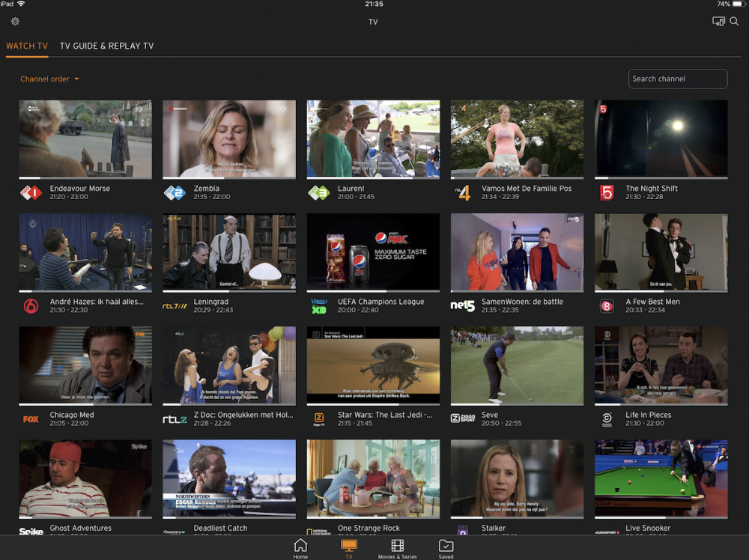Play the Zembla thumbnail
This screenshot has width=749, height=560.
click(x=229, y=139)
